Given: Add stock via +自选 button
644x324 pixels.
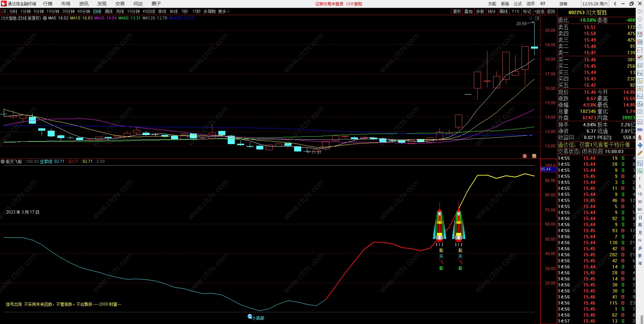Looking at the screenshot, I should tap(539, 11).
